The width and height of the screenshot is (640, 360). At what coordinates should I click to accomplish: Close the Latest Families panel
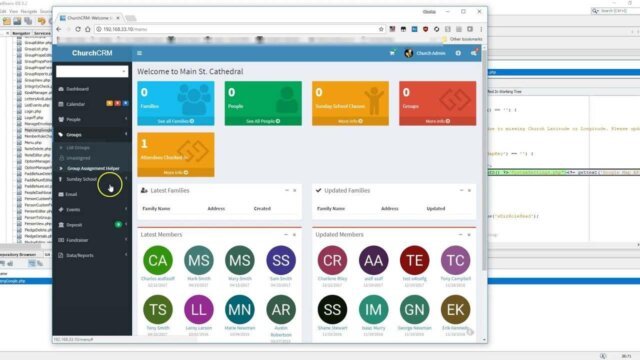[294, 190]
